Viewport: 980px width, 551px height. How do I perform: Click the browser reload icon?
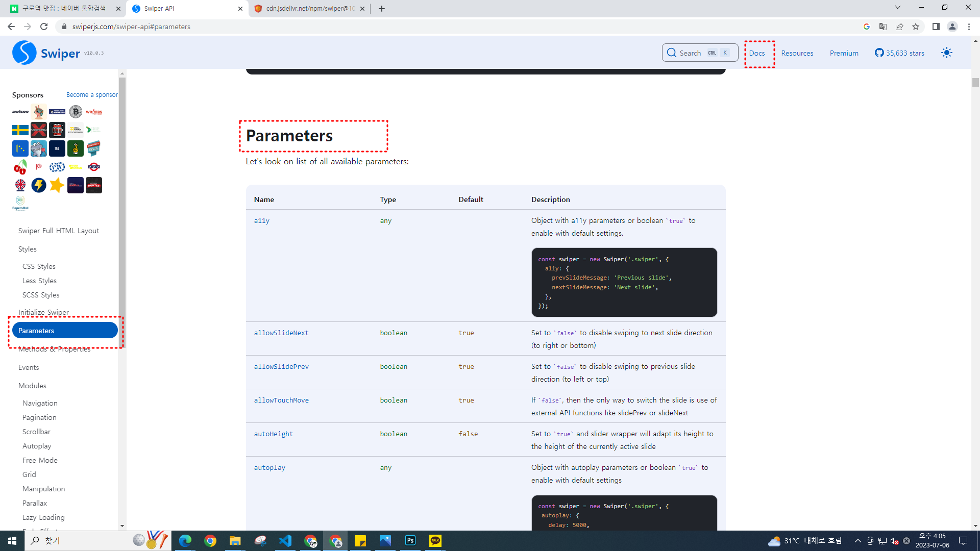(44, 27)
